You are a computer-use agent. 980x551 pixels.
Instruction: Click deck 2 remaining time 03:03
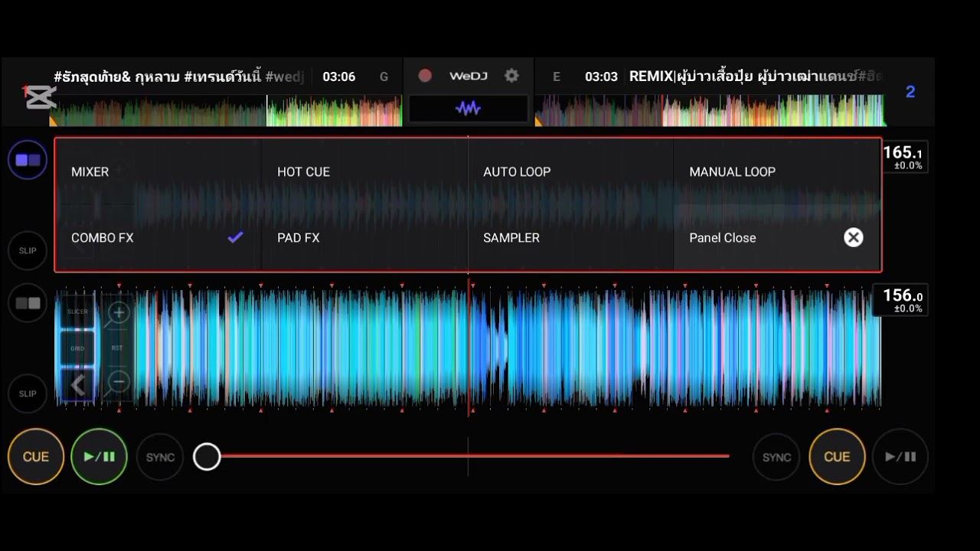601,77
